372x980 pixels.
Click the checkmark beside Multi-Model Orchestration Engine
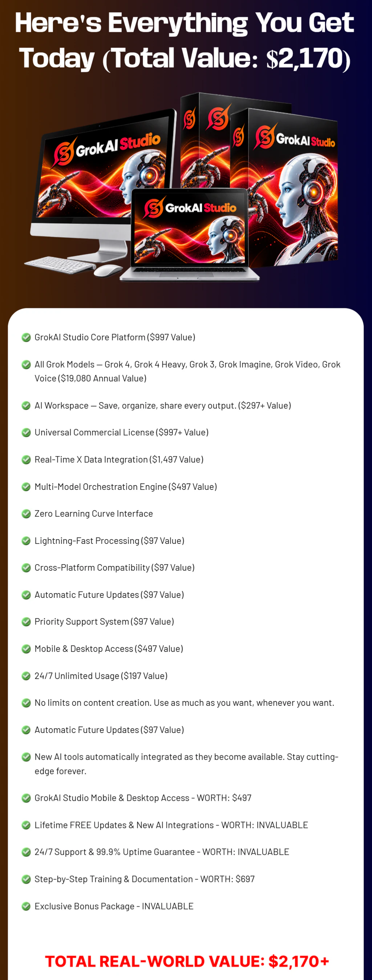pos(26,487)
